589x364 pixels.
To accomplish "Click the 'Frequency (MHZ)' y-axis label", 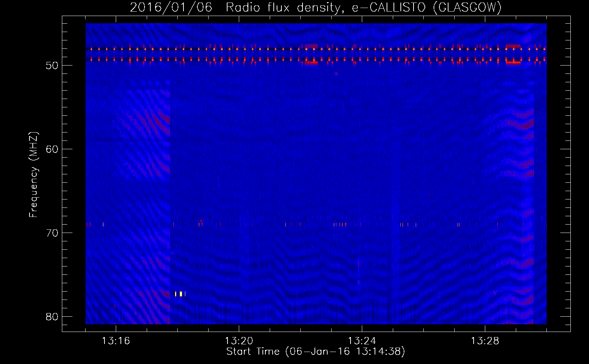I will [33, 175].
